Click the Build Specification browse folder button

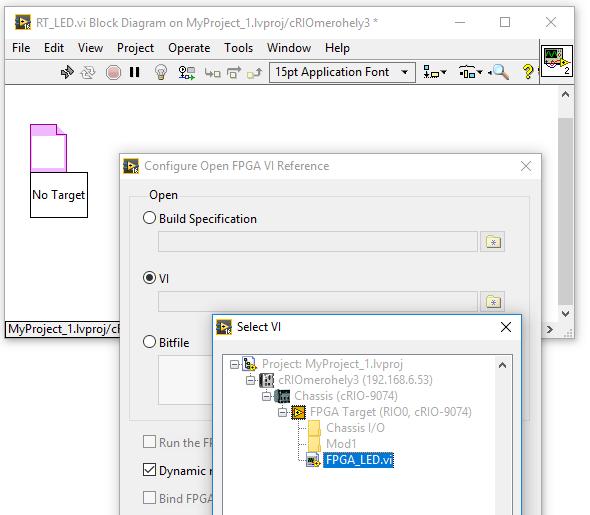click(493, 242)
